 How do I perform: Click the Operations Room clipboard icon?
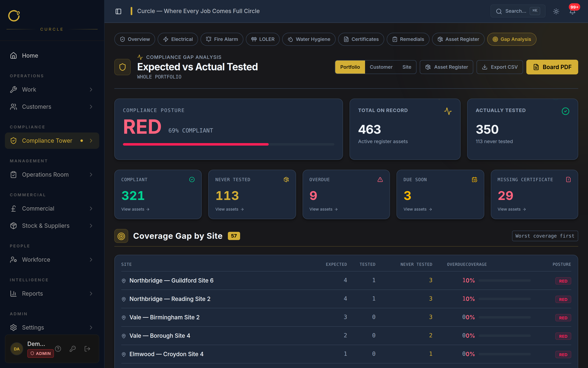point(13,175)
